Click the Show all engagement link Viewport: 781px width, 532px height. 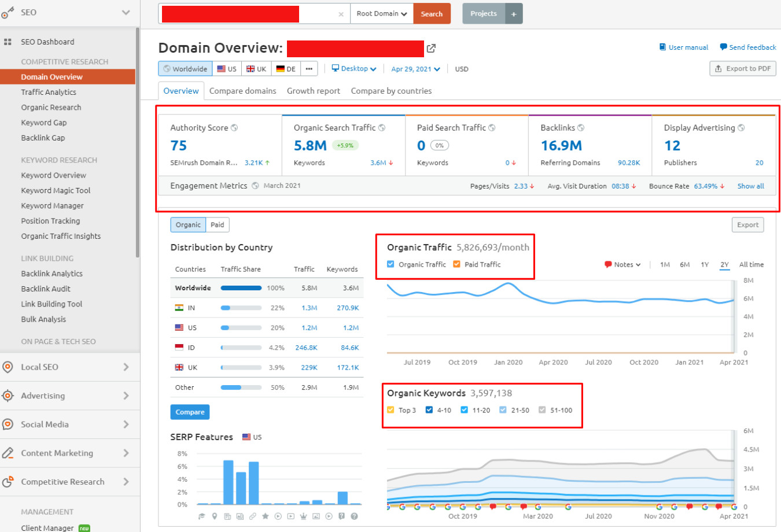[750, 186]
